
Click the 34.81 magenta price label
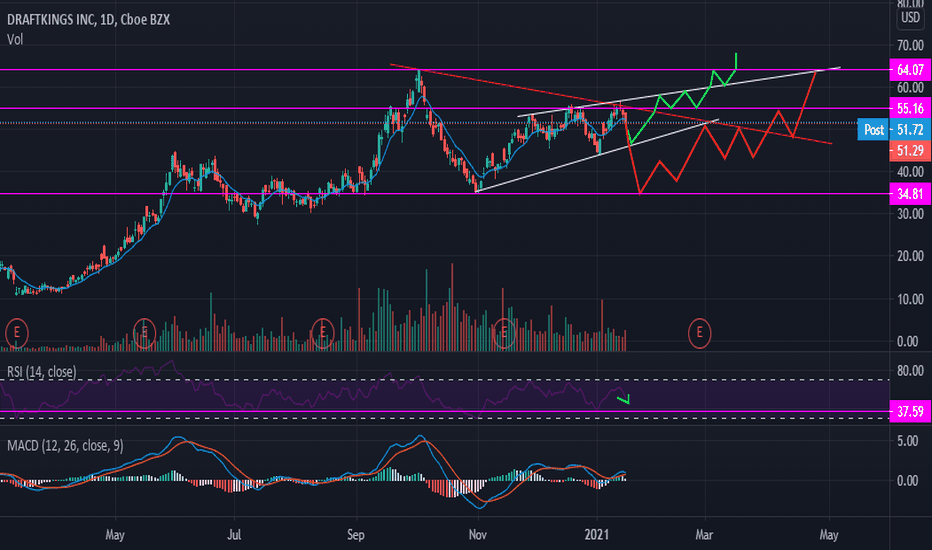910,194
